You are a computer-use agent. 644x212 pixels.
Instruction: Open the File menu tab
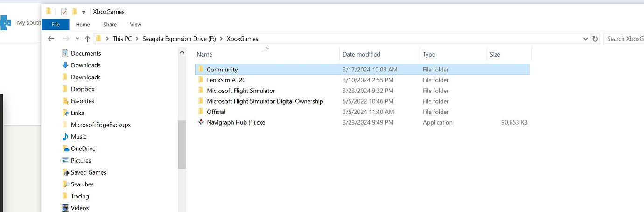tap(55, 24)
